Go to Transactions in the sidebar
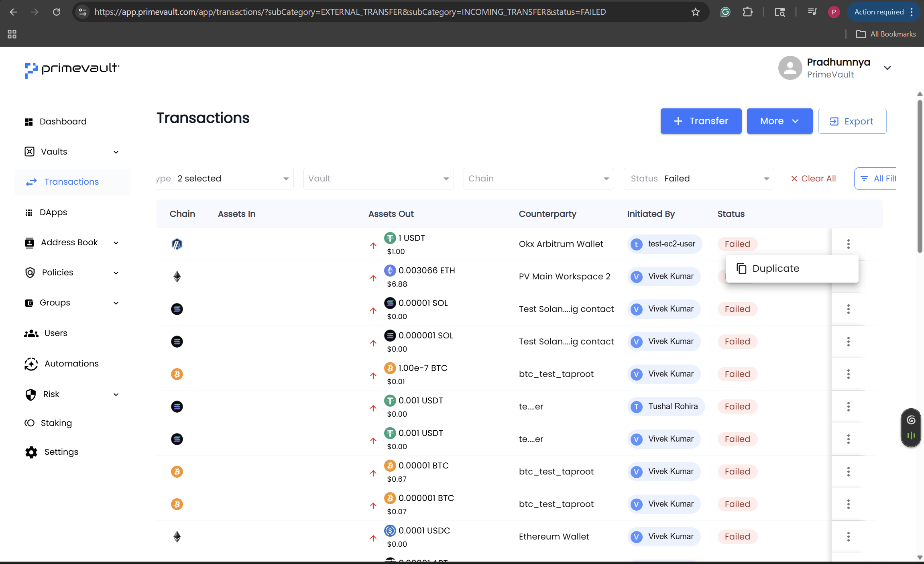Screen dimensions: 924x564 [x=72, y=182]
